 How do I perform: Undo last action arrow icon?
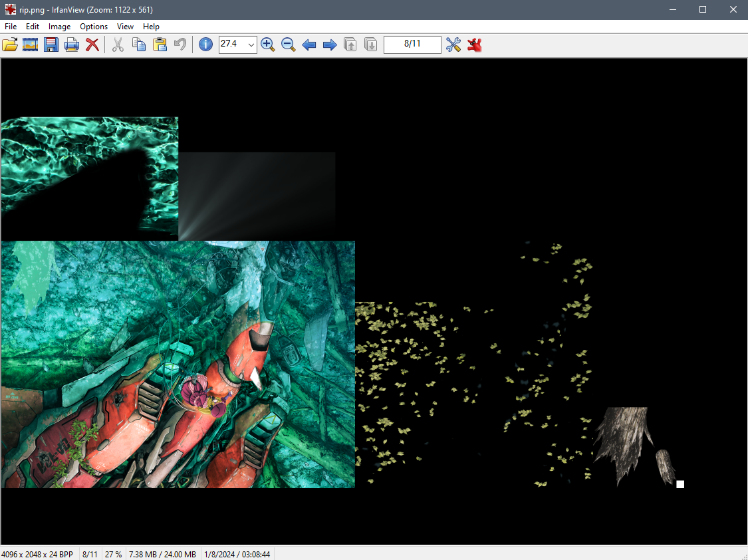click(x=180, y=45)
